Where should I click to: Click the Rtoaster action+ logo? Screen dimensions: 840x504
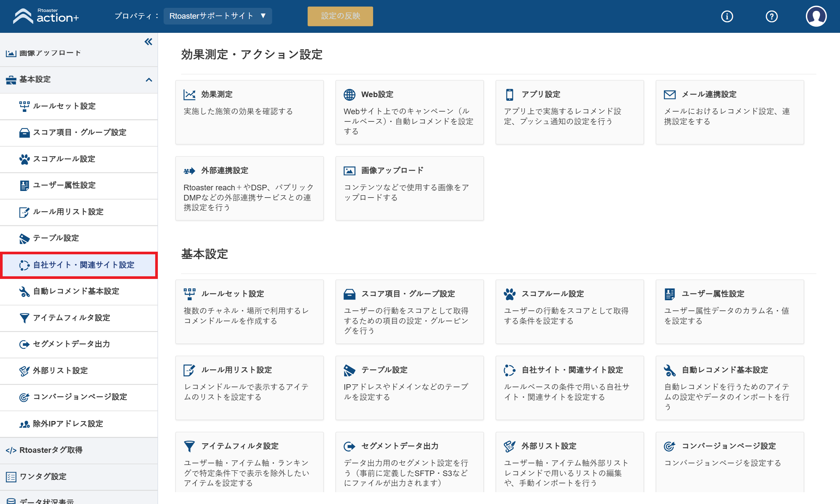click(x=46, y=16)
